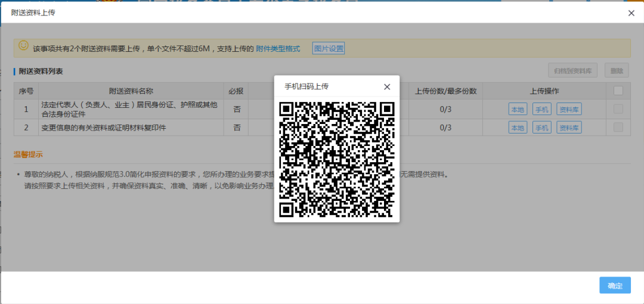Click the 温馨提示 heading

pos(28,154)
